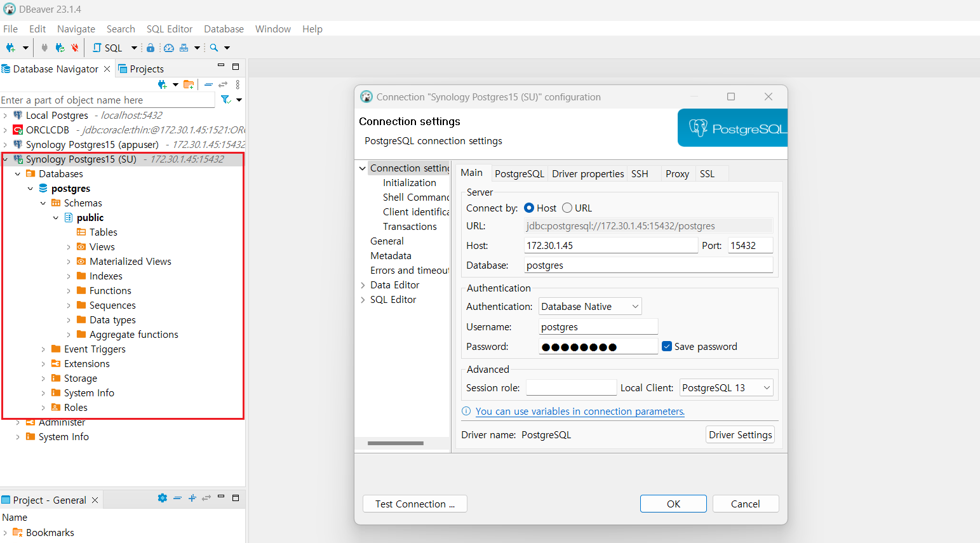Image resolution: width=980 pixels, height=543 pixels.
Task: Click the Test Connection button
Action: pyautogui.click(x=415, y=504)
